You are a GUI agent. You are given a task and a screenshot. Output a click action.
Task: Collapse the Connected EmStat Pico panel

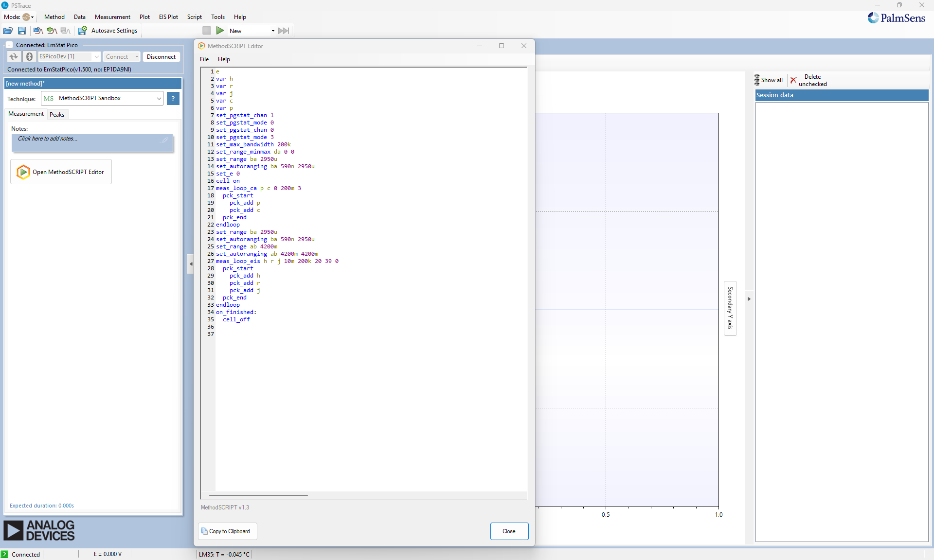pos(9,45)
